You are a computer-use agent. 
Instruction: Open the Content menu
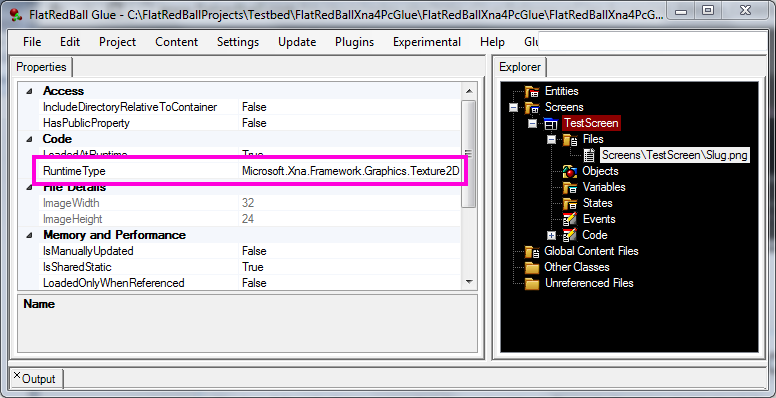coord(177,42)
